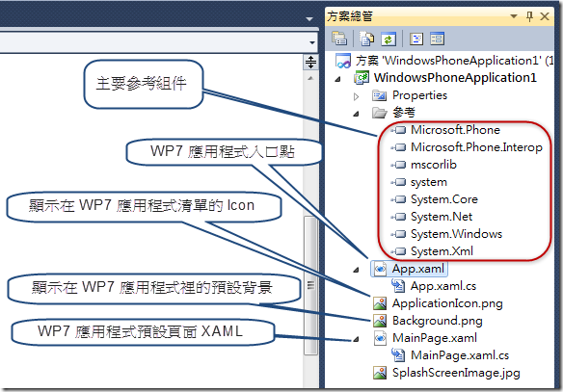Click the Show All Files toolbar icon
The image size is (563, 392).
366,39
